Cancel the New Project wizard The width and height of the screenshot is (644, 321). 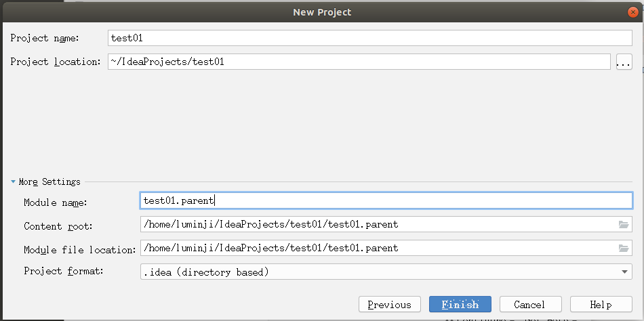click(x=529, y=305)
